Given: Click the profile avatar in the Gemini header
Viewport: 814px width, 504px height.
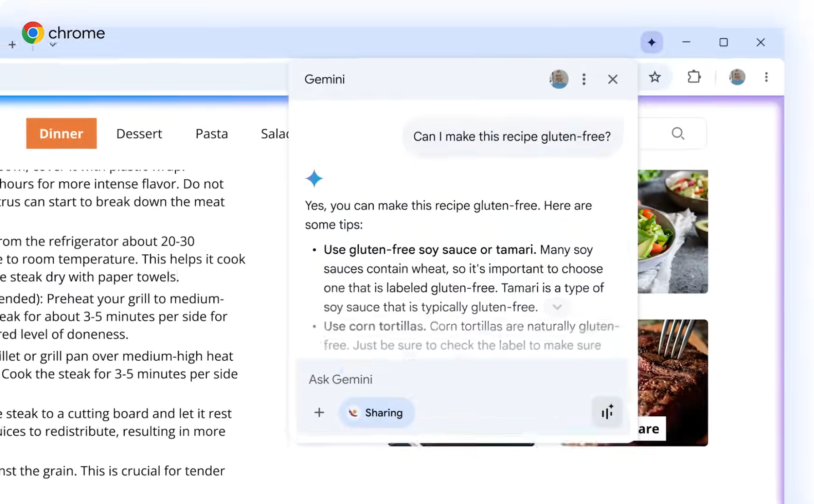Looking at the screenshot, I should click(x=558, y=79).
